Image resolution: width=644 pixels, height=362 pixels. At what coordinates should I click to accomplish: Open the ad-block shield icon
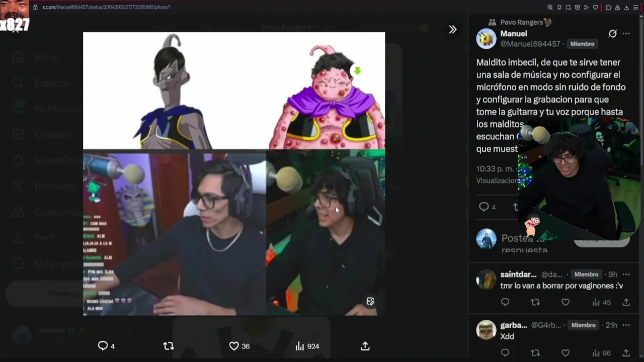point(577,8)
